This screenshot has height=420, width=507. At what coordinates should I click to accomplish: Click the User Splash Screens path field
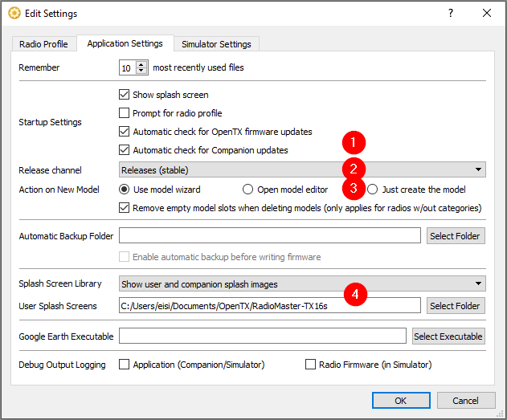[x=270, y=305]
